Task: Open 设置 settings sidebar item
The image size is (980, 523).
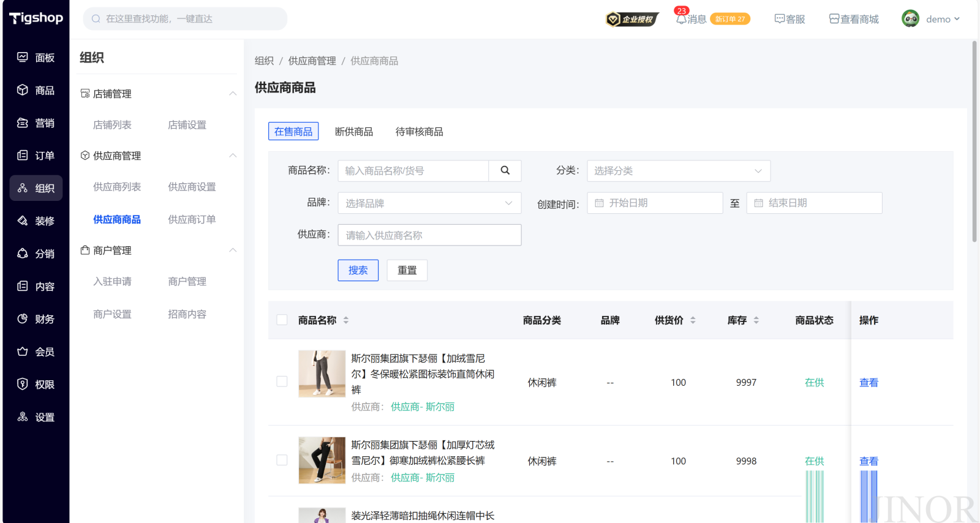Action: (36, 417)
